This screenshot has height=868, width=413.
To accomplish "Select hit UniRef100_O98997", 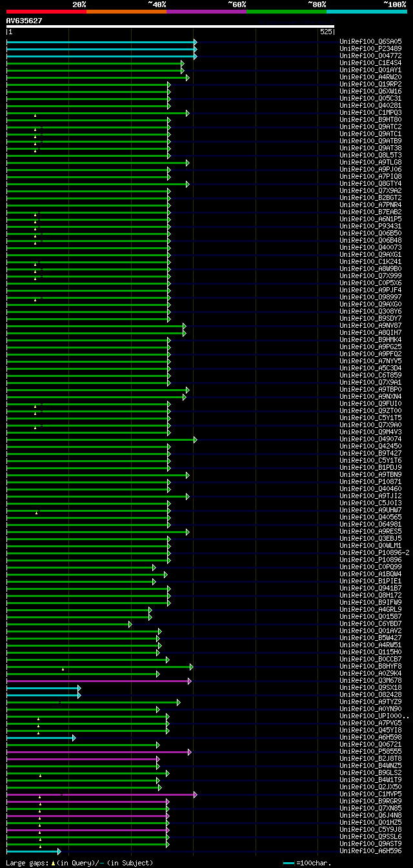I will pyautogui.click(x=372, y=298).
